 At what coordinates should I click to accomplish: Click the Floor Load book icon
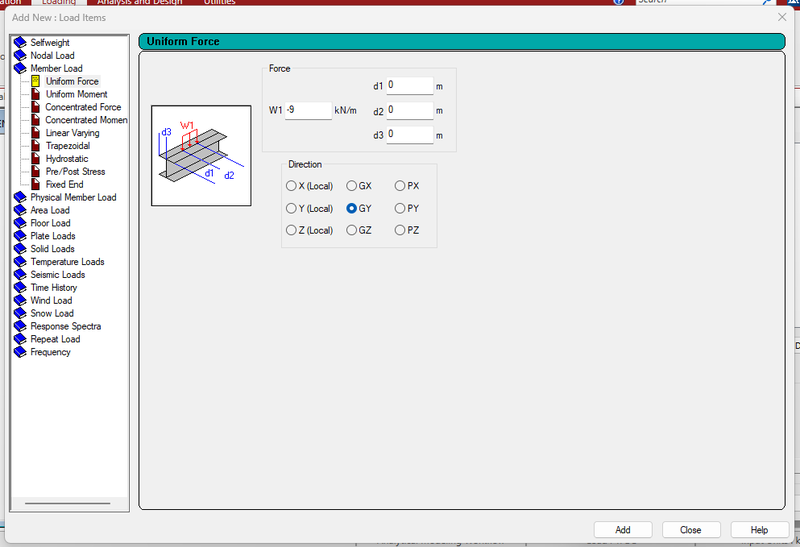(x=20, y=223)
